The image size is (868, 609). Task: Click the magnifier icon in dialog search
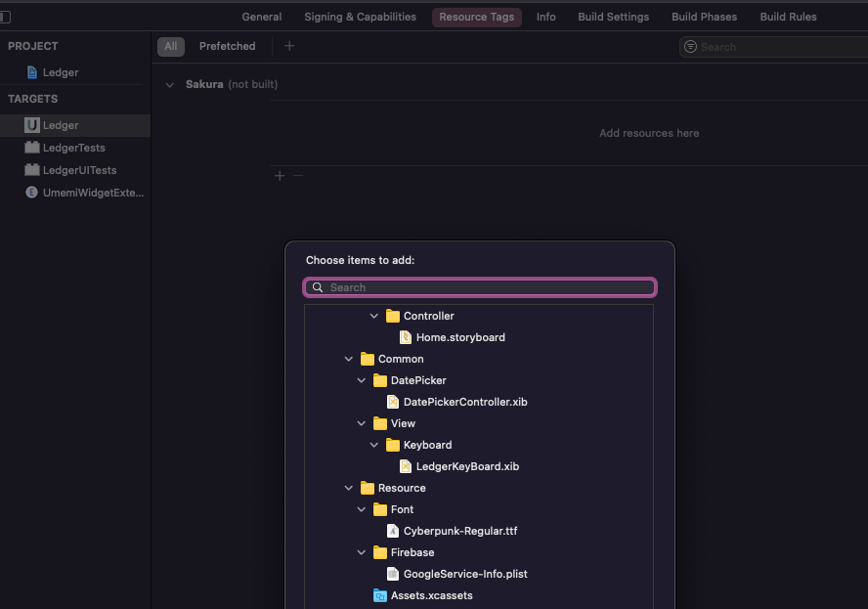[318, 287]
